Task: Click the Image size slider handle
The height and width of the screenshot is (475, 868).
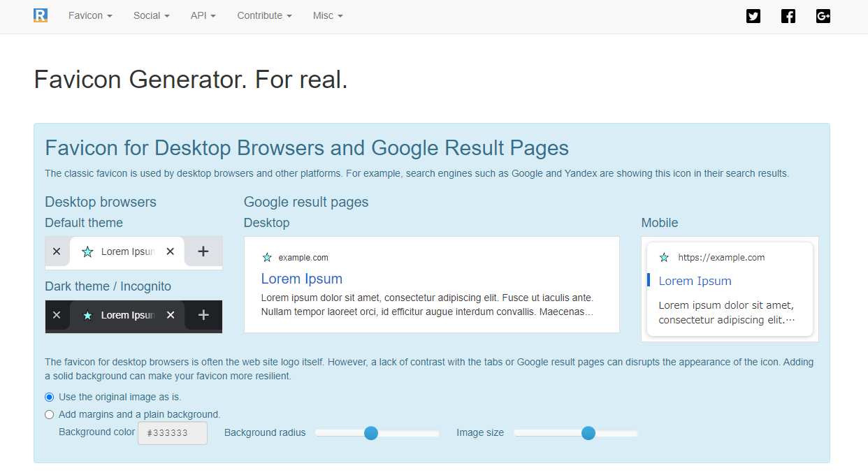Action: coord(588,433)
